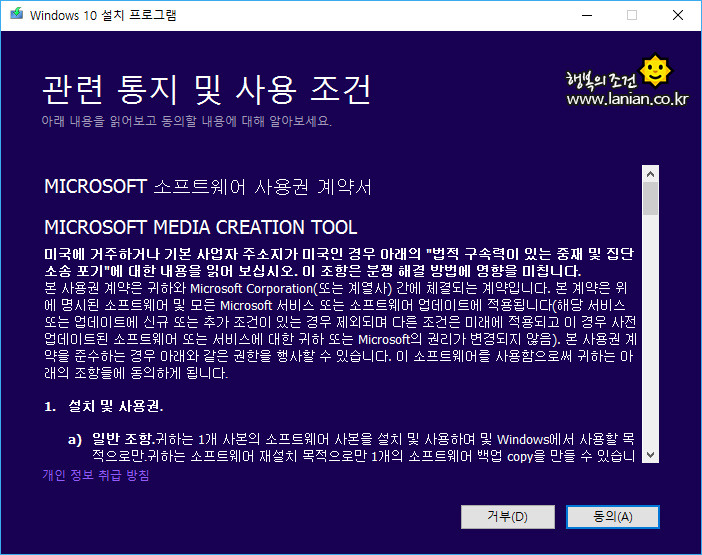
Task: Click the MICROSOFT MEDIA CREATION TOOL heading
Action: (201, 227)
